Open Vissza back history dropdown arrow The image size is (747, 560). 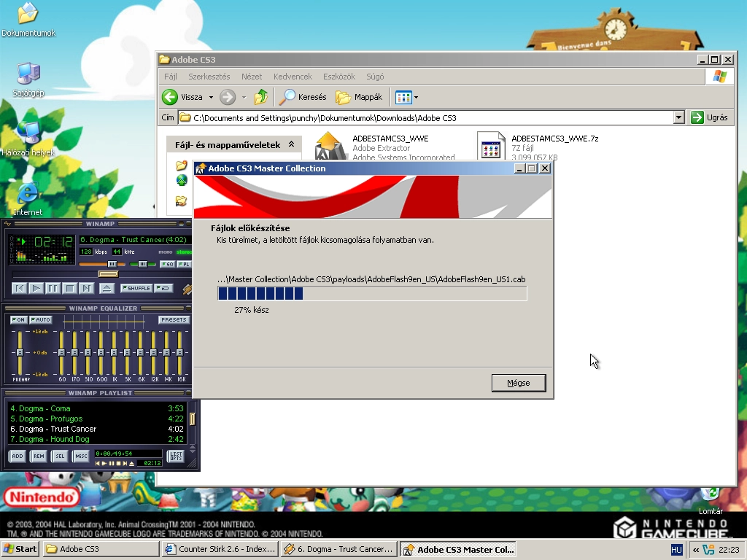(211, 97)
